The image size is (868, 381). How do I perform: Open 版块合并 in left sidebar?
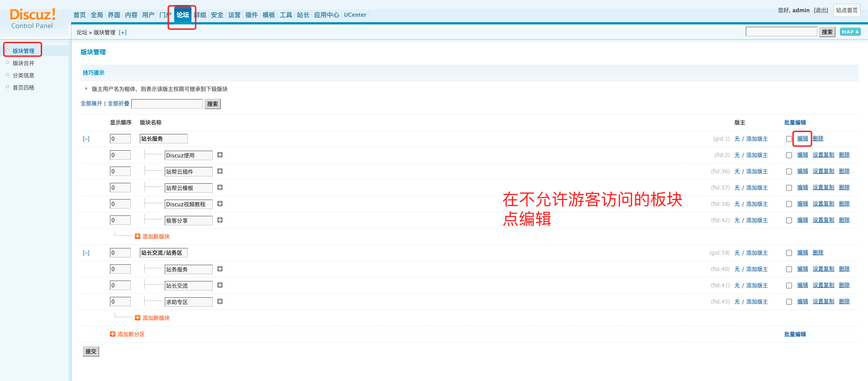(24, 63)
